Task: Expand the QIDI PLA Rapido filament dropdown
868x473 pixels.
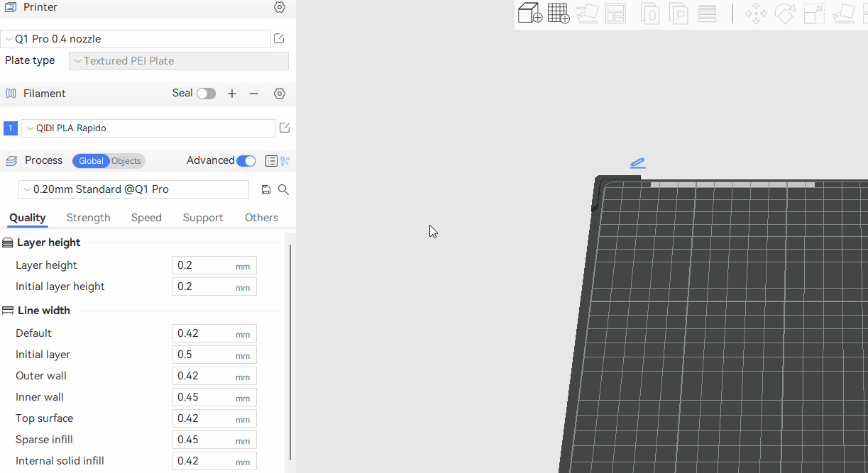Action: pos(148,128)
